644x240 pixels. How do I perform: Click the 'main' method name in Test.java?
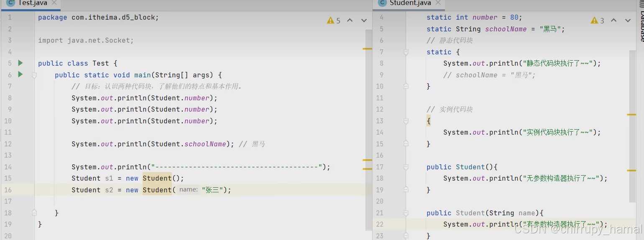tap(142, 75)
